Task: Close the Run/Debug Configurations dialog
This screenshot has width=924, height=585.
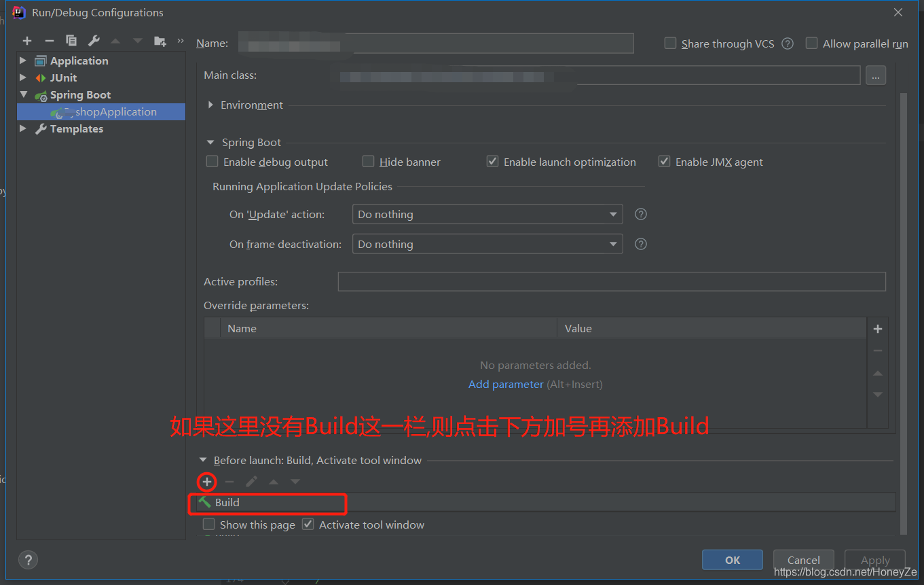Action: pyautogui.click(x=898, y=12)
